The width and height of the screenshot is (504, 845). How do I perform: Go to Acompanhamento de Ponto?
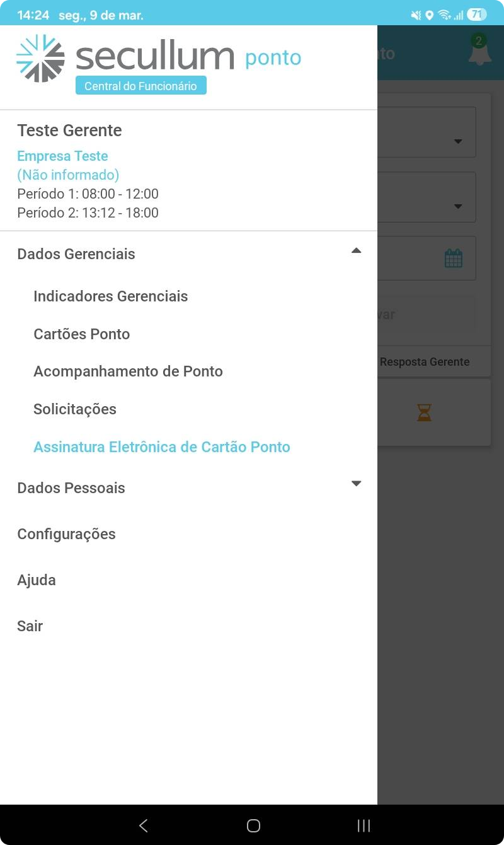pyautogui.click(x=128, y=371)
